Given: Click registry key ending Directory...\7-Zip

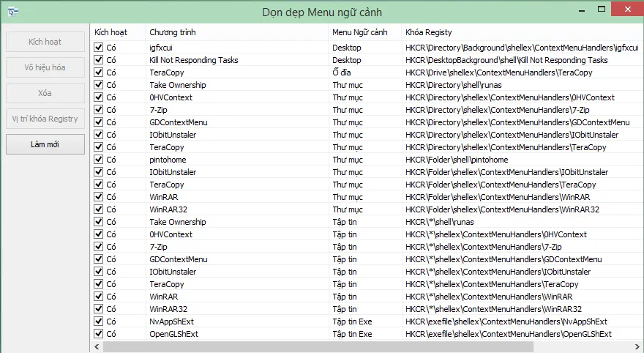Looking at the screenshot, I should click(498, 110).
